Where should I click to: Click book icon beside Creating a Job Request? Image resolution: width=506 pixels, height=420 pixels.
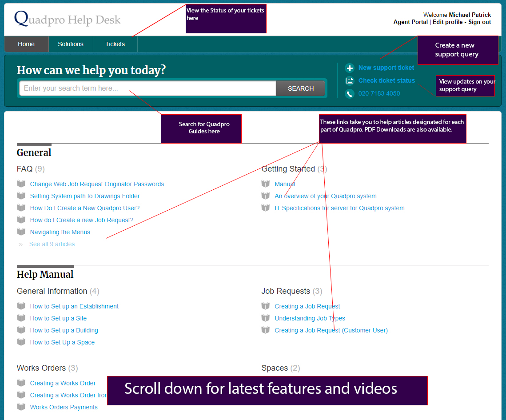tap(266, 306)
